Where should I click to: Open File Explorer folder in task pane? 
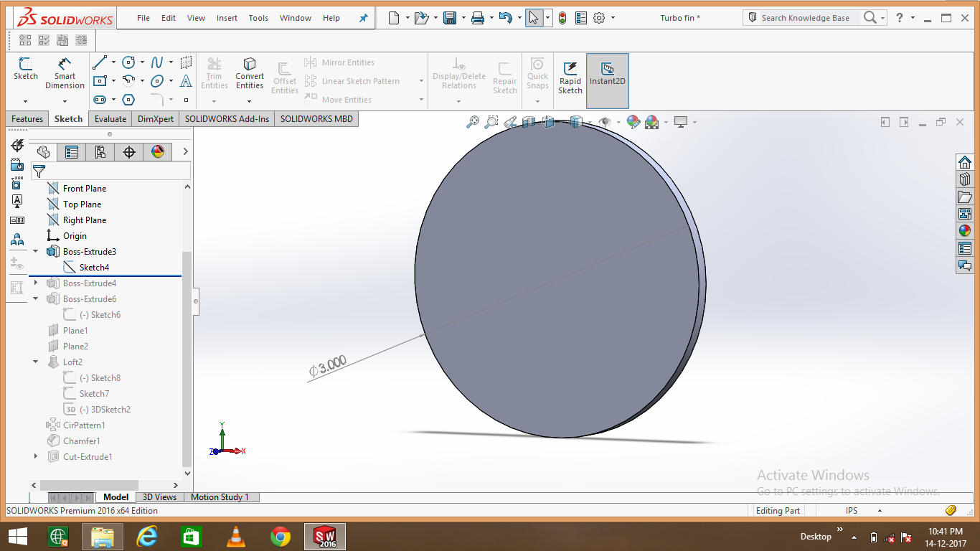[x=965, y=197]
